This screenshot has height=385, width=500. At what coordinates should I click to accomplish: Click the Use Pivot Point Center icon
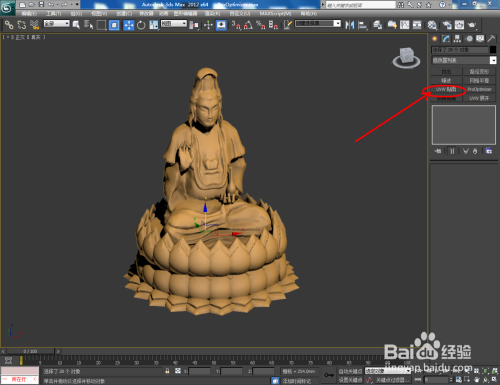tap(194, 25)
